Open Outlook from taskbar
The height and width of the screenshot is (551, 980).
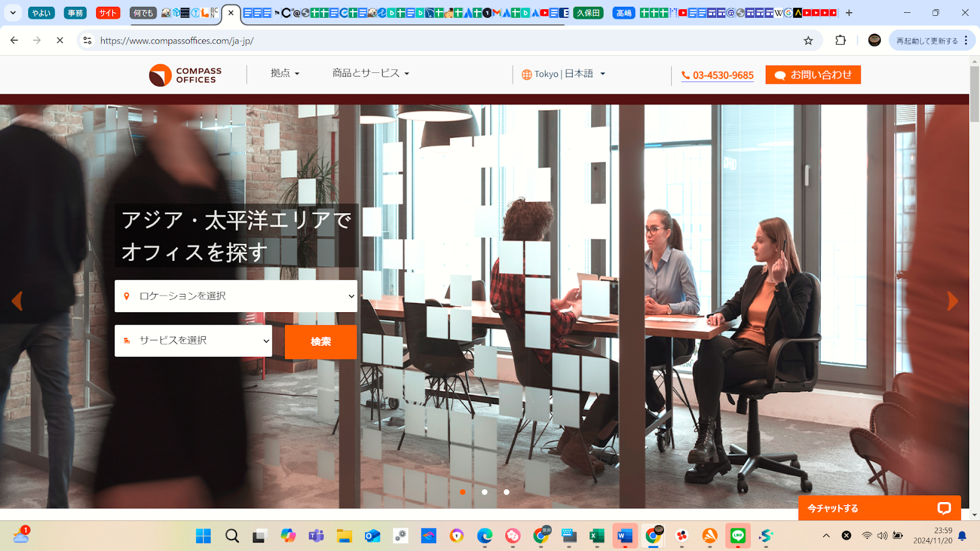pyautogui.click(x=372, y=536)
